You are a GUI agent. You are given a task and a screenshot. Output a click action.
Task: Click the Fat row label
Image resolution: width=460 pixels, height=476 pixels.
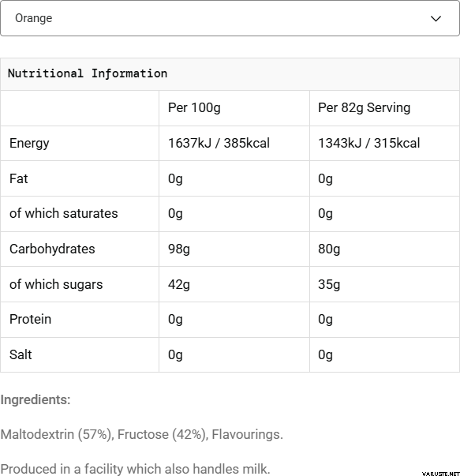point(18,178)
